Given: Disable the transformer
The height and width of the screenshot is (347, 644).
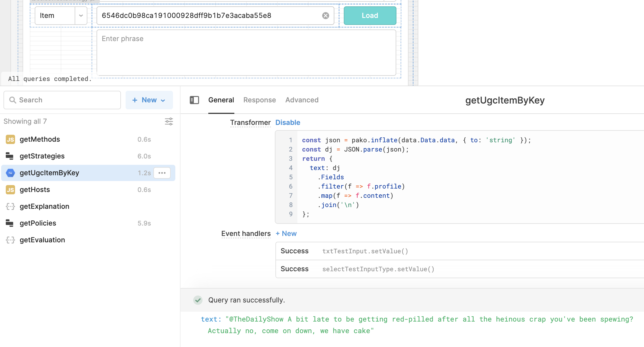Looking at the screenshot, I should (x=288, y=122).
